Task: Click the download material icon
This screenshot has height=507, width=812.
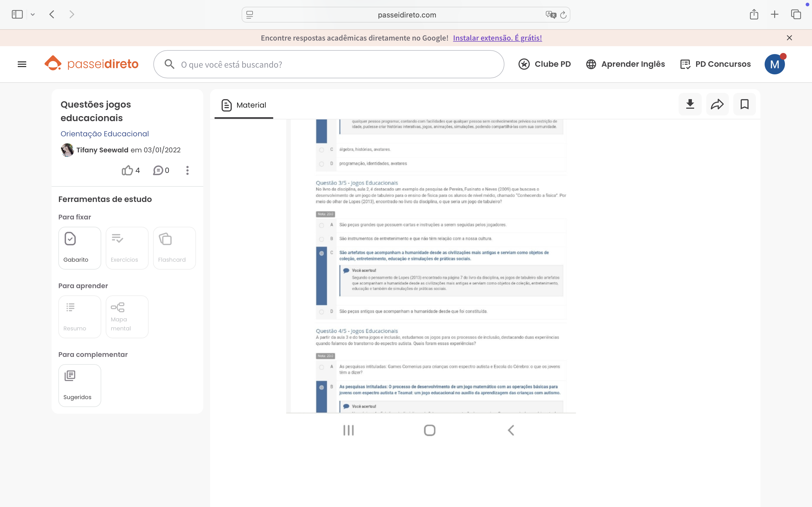Action: point(690,104)
